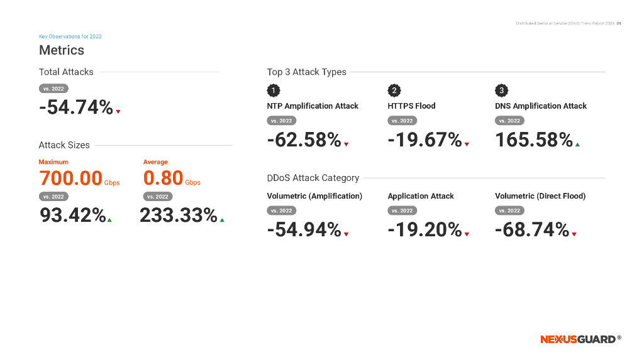Screen dimensions: 644x362
Task: Click the green up arrow beside 93.42%
Action: click(x=109, y=220)
